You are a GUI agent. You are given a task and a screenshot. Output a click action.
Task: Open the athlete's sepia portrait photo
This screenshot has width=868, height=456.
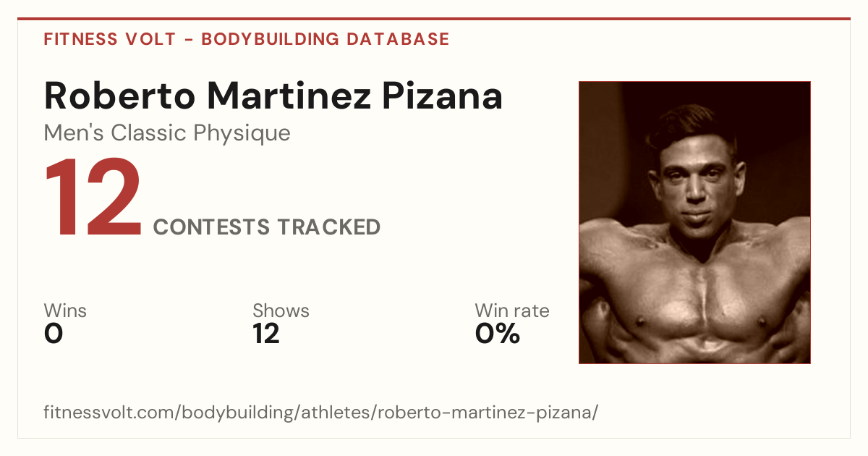click(x=694, y=222)
